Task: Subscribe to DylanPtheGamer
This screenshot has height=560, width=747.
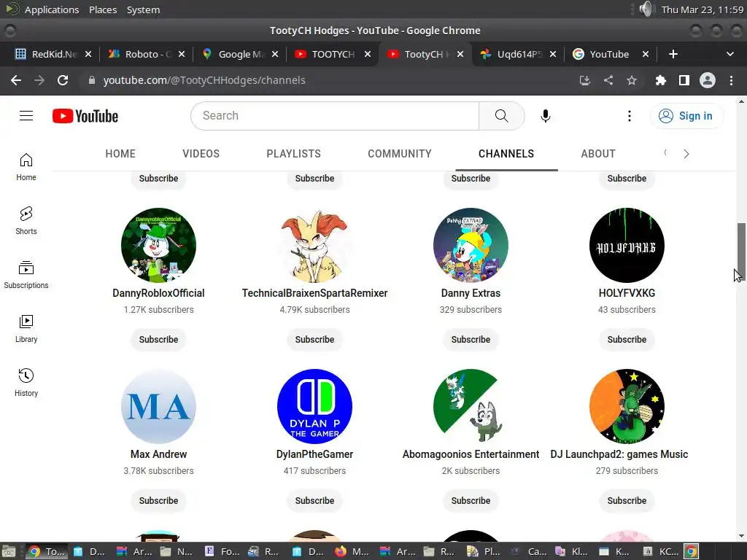Action: tap(314, 500)
